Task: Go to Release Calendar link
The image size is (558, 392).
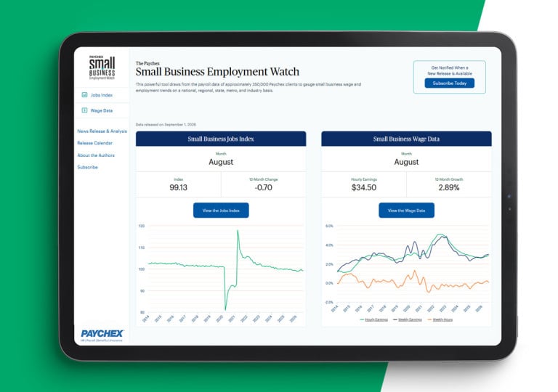Action: 94,143
